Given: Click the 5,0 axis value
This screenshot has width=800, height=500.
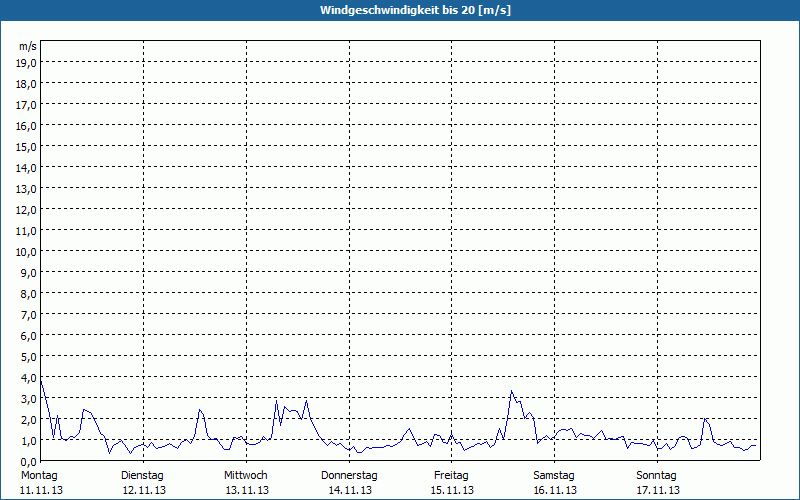Looking at the screenshot, I should [28, 357].
